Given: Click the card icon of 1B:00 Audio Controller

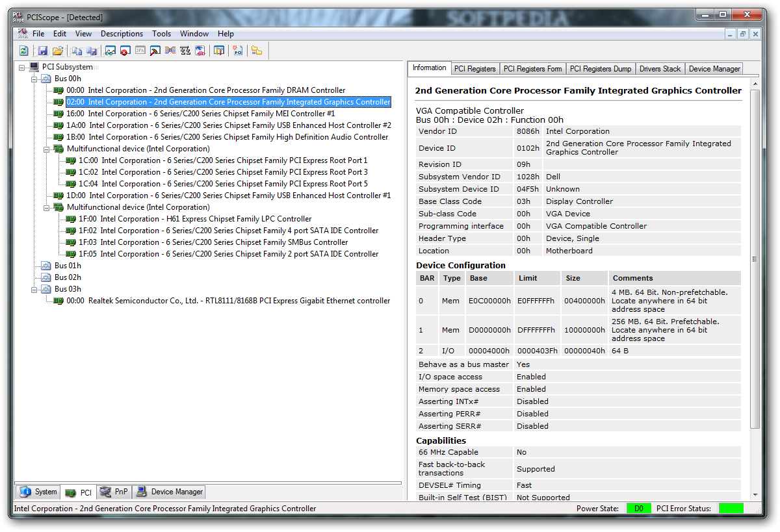Looking at the screenshot, I should (58, 137).
